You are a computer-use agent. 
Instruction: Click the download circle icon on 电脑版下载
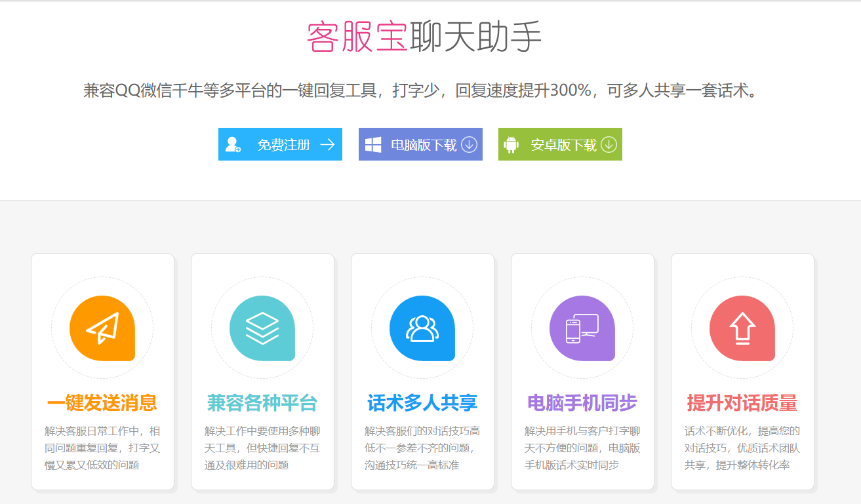pyautogui.click(x=469, y=145)
